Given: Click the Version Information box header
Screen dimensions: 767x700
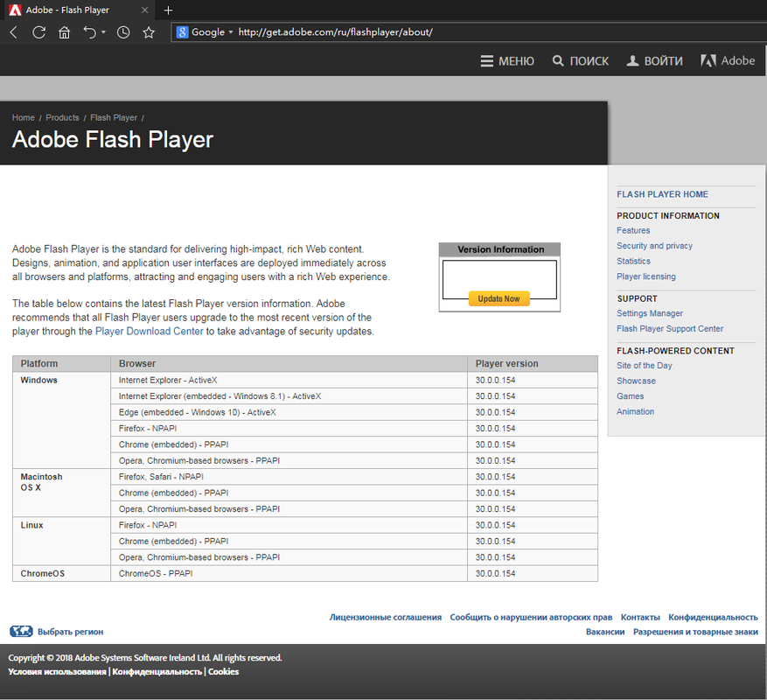Looking at the screenshot, I should [499, 249].
